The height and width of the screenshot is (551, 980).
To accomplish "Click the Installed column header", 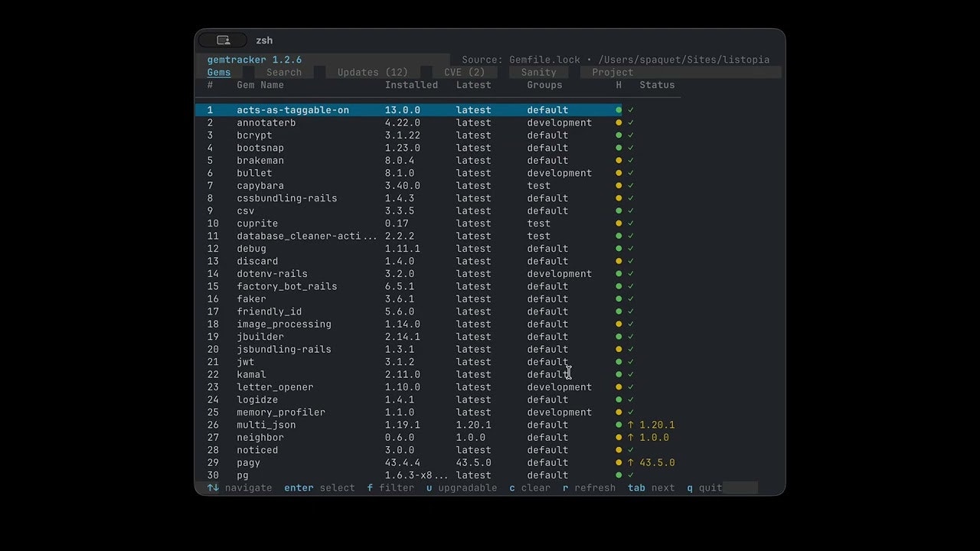I will click(411, 85).
